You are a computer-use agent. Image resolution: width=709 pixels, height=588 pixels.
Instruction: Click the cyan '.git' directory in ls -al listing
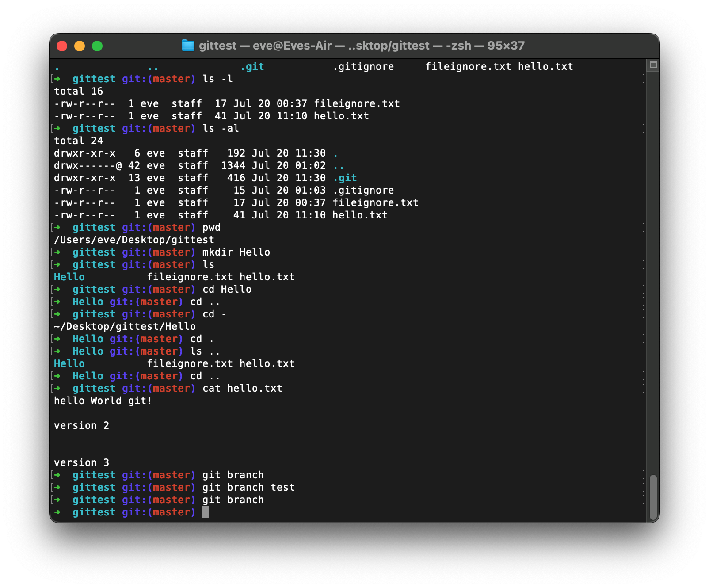344,178
